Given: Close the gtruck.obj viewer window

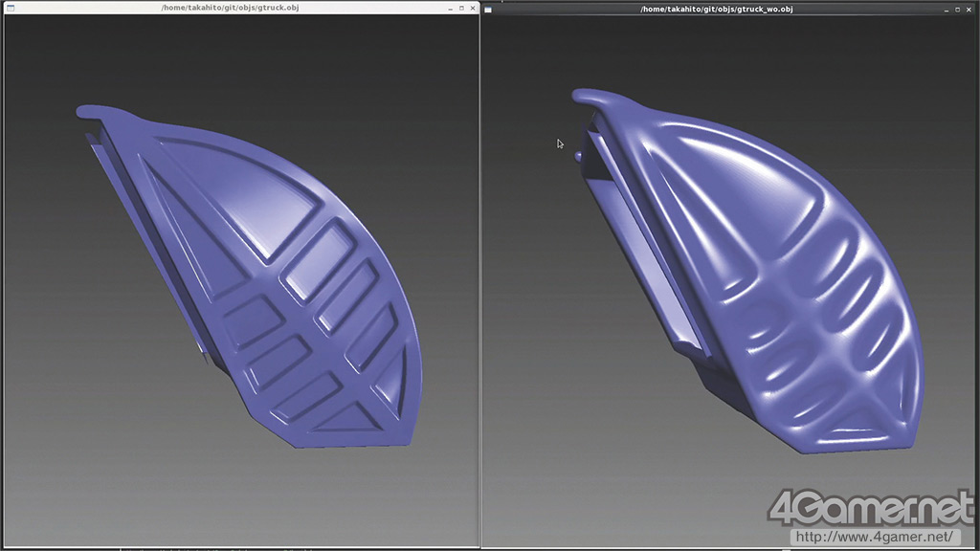Looking at the screenshot, I should pyautogui.click(x=473, y=8).
